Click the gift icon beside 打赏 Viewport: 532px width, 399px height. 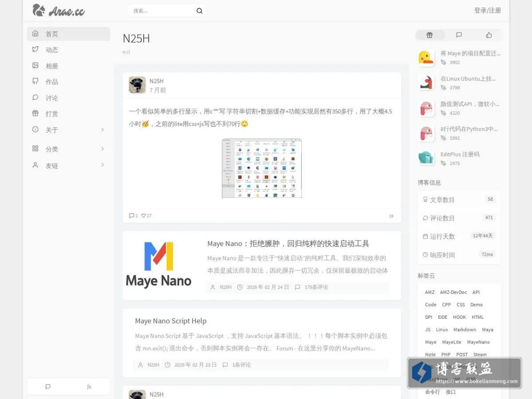click(x=35, y=113)
